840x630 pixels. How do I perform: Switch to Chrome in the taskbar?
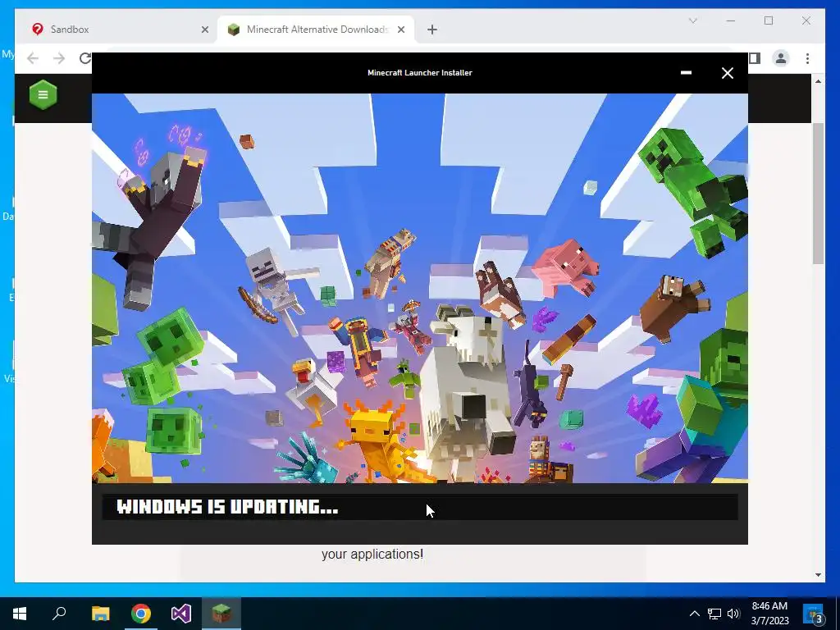[x=141, y=614]
